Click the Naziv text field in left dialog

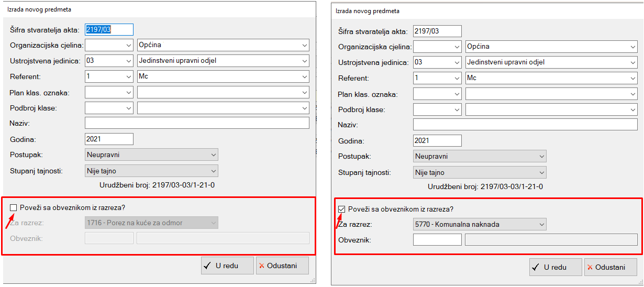pyautogui.click(x=197, y=123)
